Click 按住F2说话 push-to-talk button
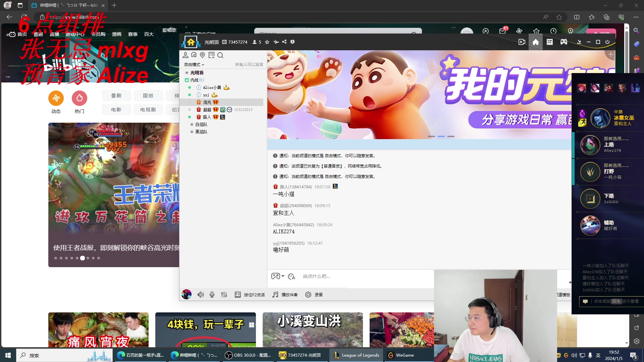 pos(250,295)
